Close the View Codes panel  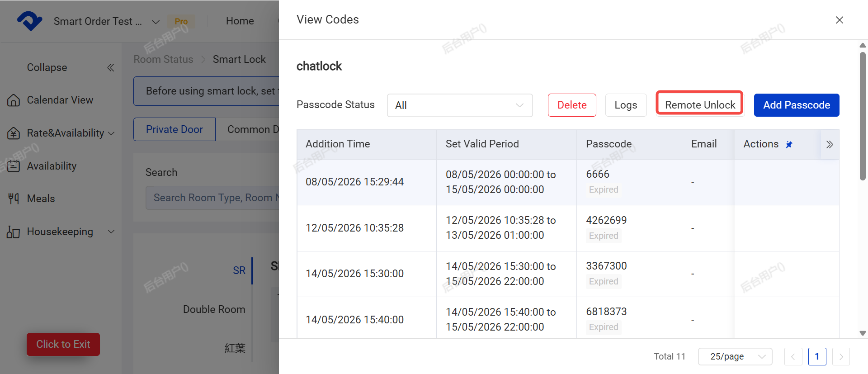click(x=840, y=20)
